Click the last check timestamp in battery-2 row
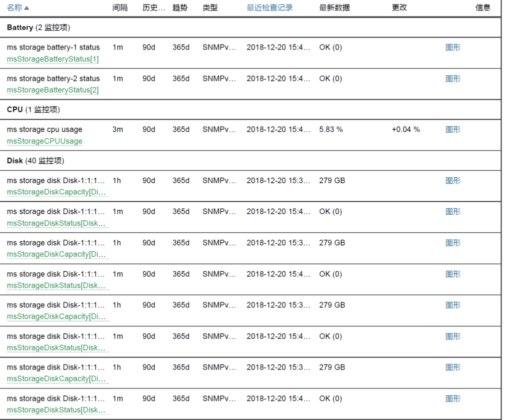505x420 pixels. point(278,79)
